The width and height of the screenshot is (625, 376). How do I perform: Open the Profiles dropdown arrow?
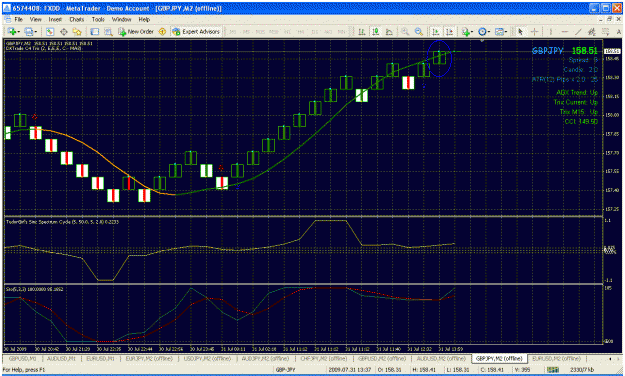pyautogui.click(x=36, y=32)
